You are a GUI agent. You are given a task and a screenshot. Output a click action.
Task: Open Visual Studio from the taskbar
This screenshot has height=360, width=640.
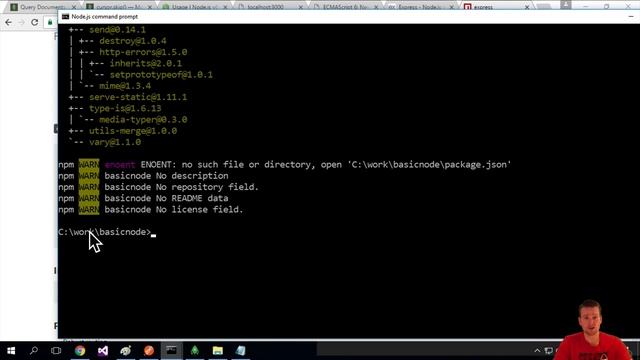[x=103, y=351]
